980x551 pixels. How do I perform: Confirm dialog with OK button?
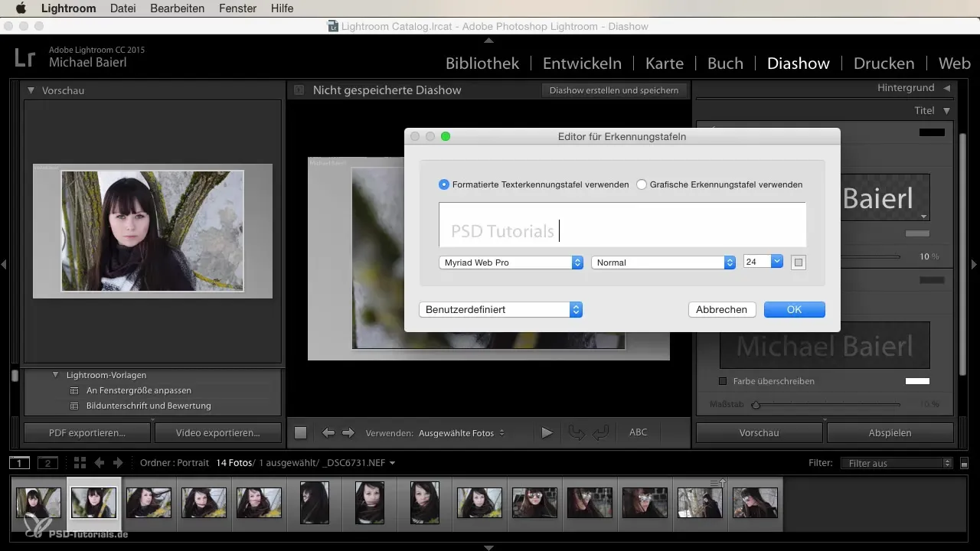[794, 309]
